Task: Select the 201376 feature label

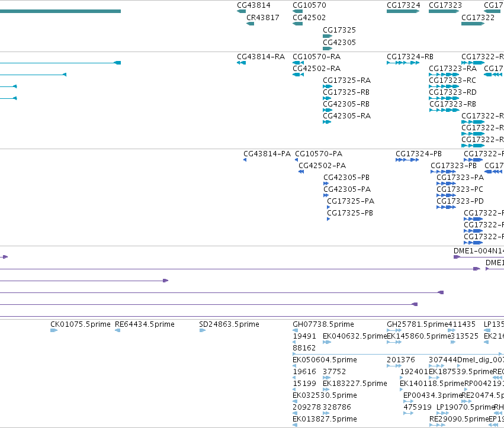Action: [401, 360]
